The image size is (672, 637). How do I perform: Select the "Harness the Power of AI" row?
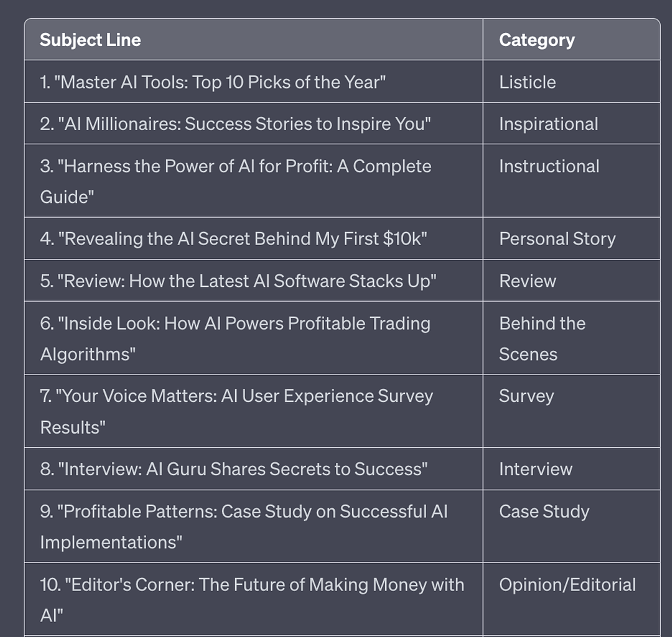[x=235, y=180]
